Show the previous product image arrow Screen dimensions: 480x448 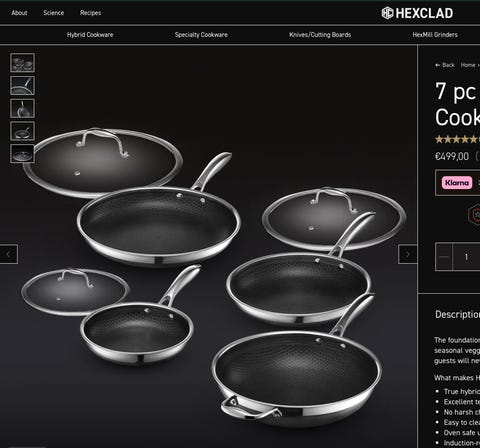tap(9, 254)
